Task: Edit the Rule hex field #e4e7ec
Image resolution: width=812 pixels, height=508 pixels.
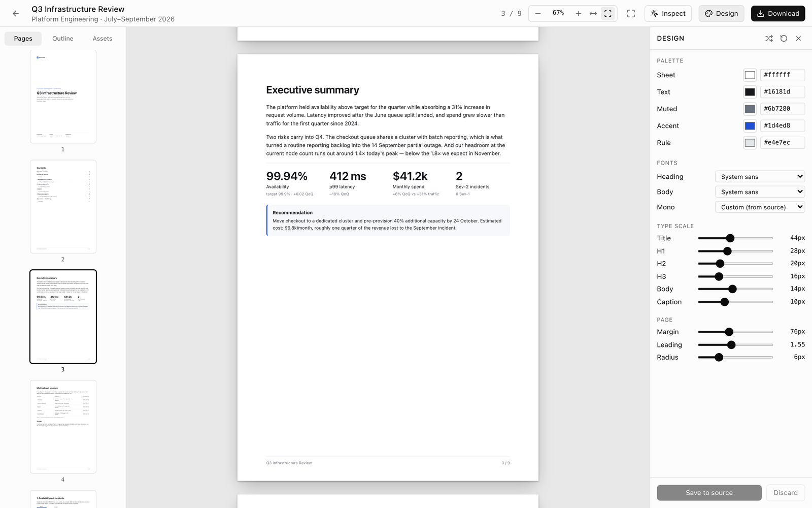Action: (782, 143)
